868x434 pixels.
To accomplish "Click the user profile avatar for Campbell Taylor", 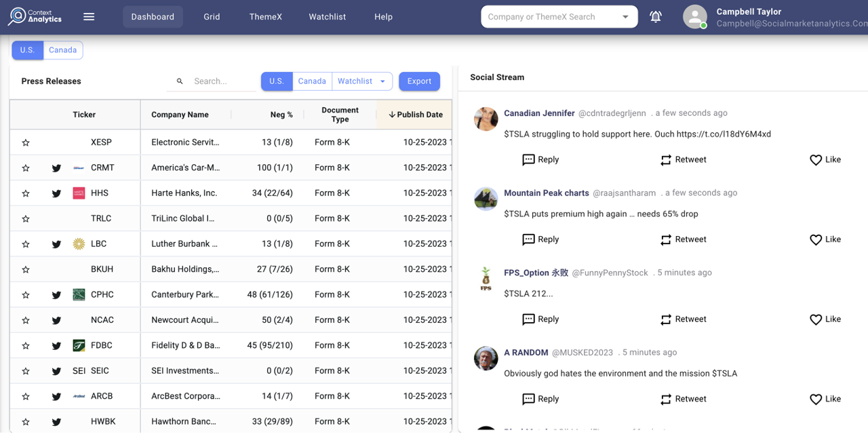I will (695, 17).
